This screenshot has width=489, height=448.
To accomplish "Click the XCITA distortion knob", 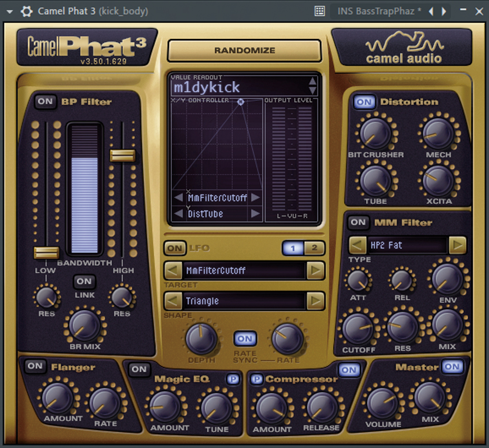I will 438,181.
